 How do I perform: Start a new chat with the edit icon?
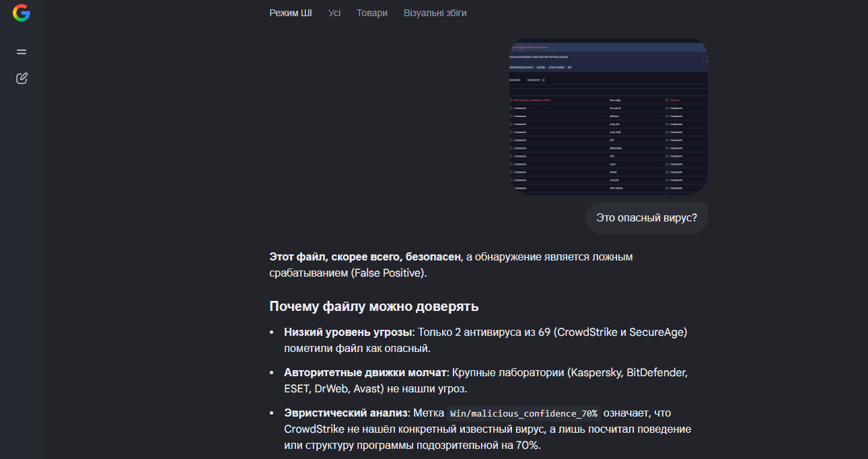click(22, 78)
